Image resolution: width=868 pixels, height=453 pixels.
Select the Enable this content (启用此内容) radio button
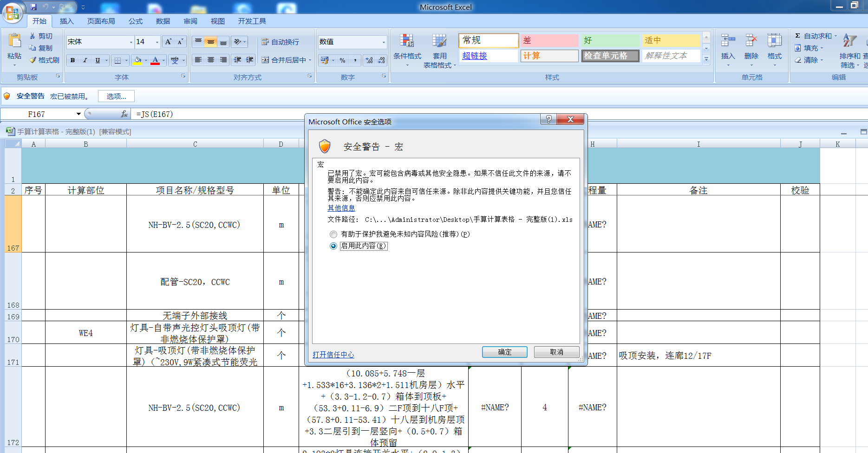click(333, 246)
